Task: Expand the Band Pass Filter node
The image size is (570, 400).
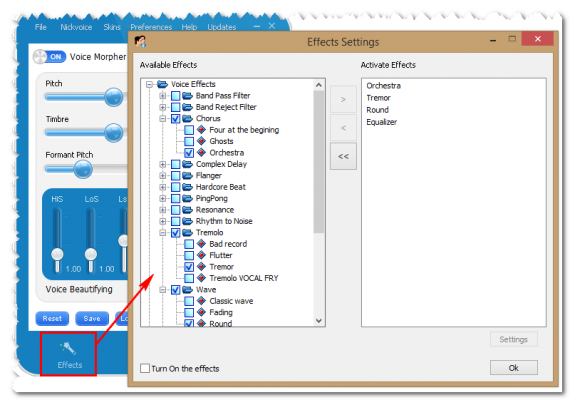Action: (163, 96)
